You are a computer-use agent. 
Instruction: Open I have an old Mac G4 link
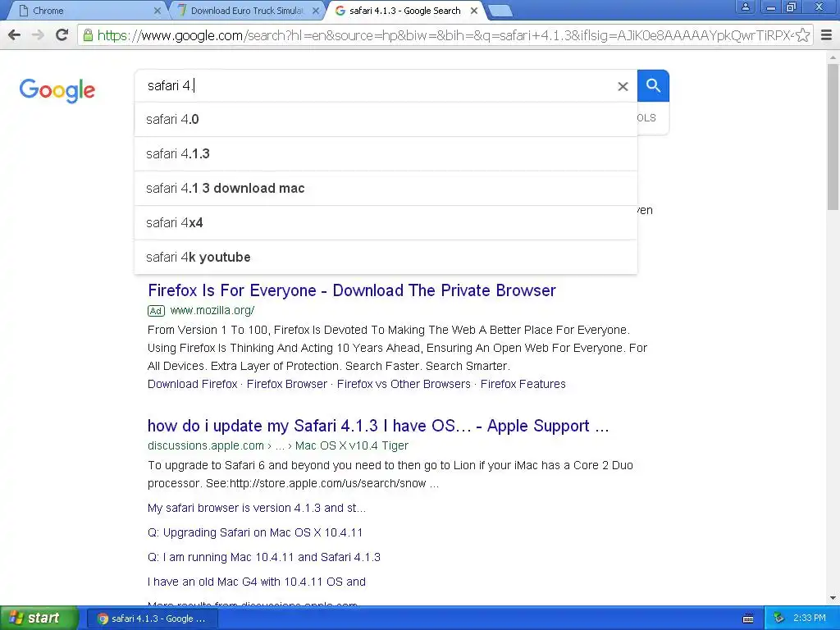click(x=257, y=582)
